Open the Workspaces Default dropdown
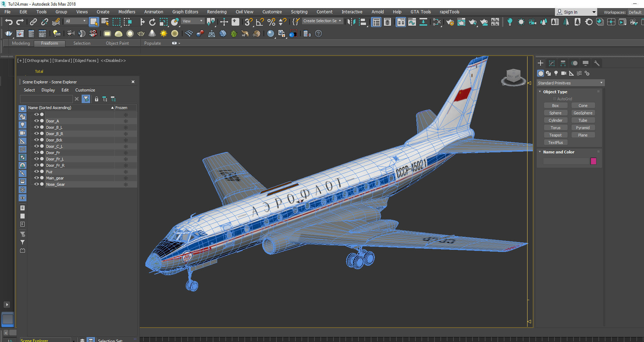 pyautogui.click(x=635, y=12)
